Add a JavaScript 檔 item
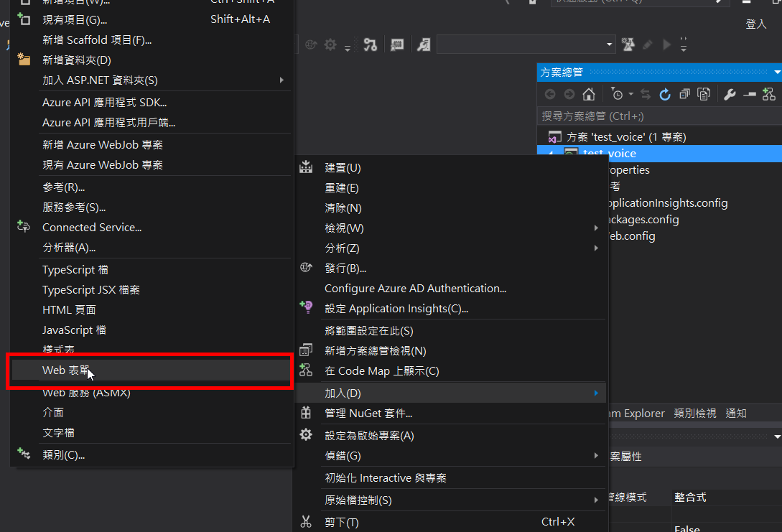Image resolution: width=782 pixels, height=532 pixels. pyautogui.click(x=149, y=330)
